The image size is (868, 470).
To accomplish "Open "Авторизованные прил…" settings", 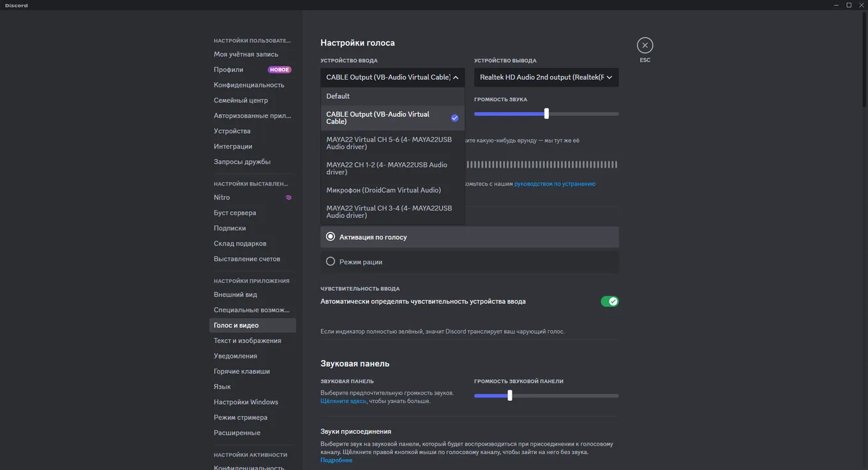I will (253, 115).
